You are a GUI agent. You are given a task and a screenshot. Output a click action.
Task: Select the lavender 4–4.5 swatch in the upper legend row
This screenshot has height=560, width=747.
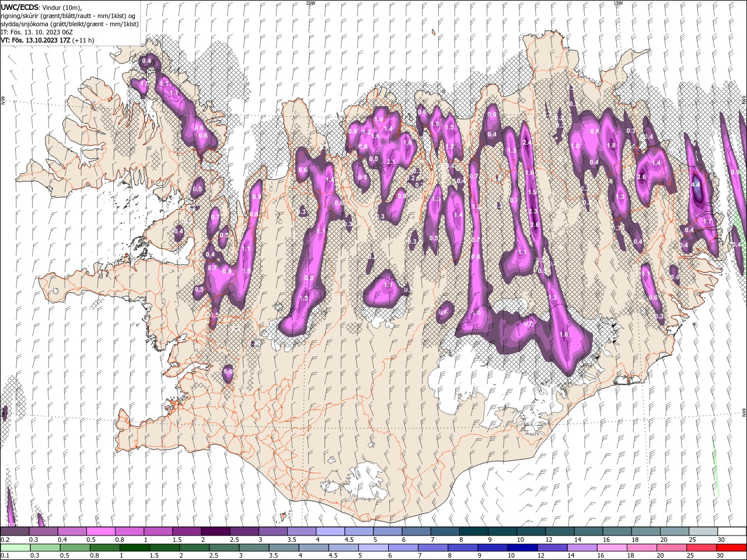(x=330, y=531)
